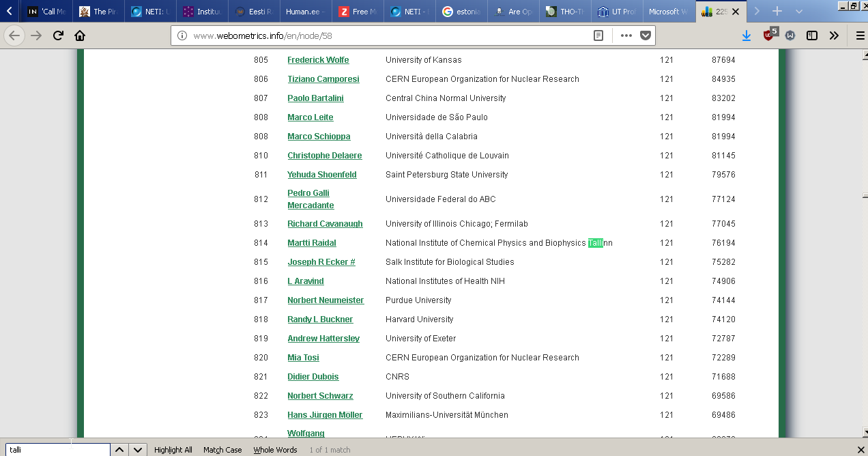The image size is (868, 456).
Task: Open Didier Dubois profile link
Action: coord(313,377)
